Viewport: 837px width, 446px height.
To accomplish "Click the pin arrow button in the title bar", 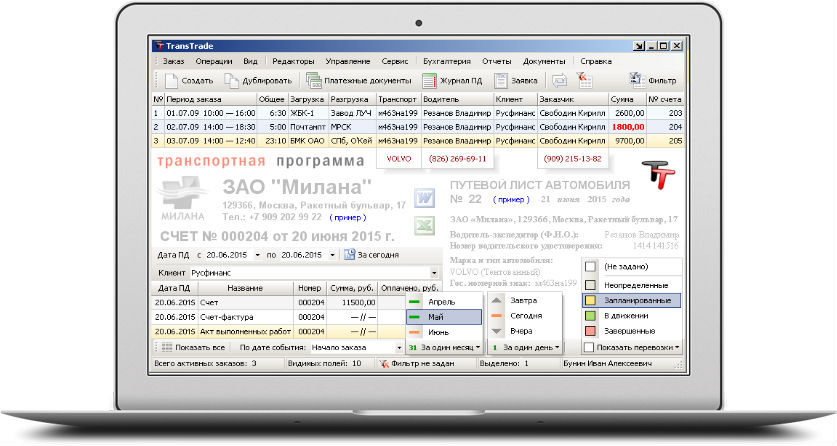I will [x=638, y=46].
